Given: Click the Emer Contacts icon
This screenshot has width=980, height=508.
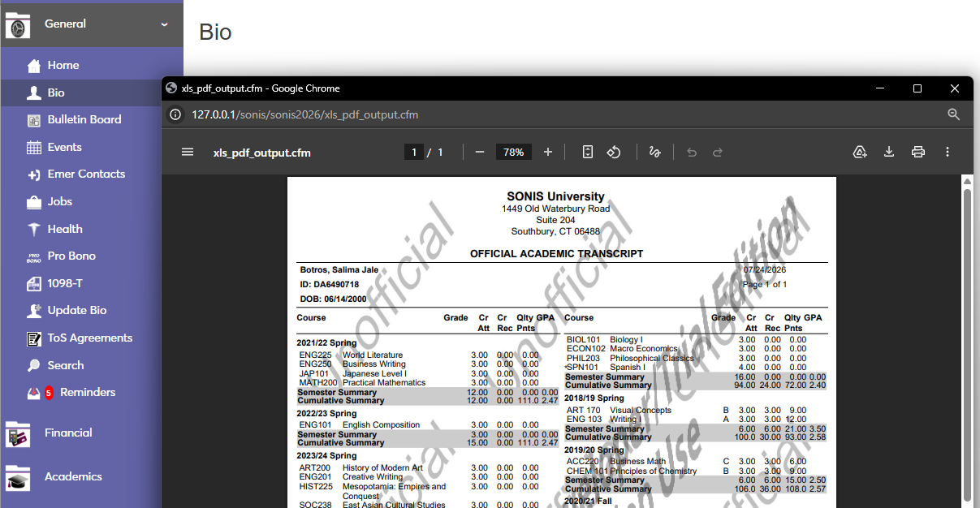Looking at the screenshot, I should (34, 174).
